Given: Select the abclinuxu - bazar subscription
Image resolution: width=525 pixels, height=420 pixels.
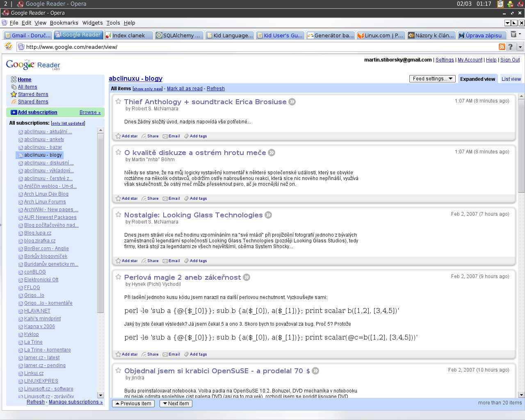Looking at the screenshot, I should tap(43, 147).
